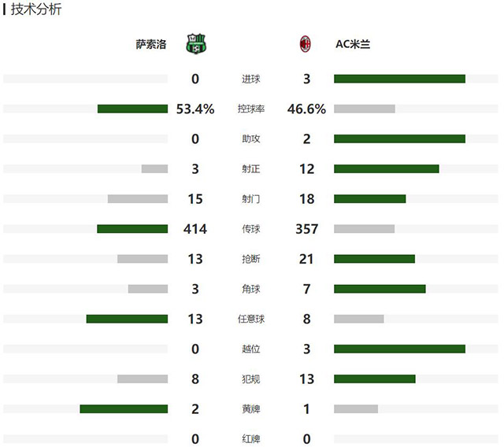Click the Sassuolo team crest icon

pyautogui.click(x=195, y=44)
